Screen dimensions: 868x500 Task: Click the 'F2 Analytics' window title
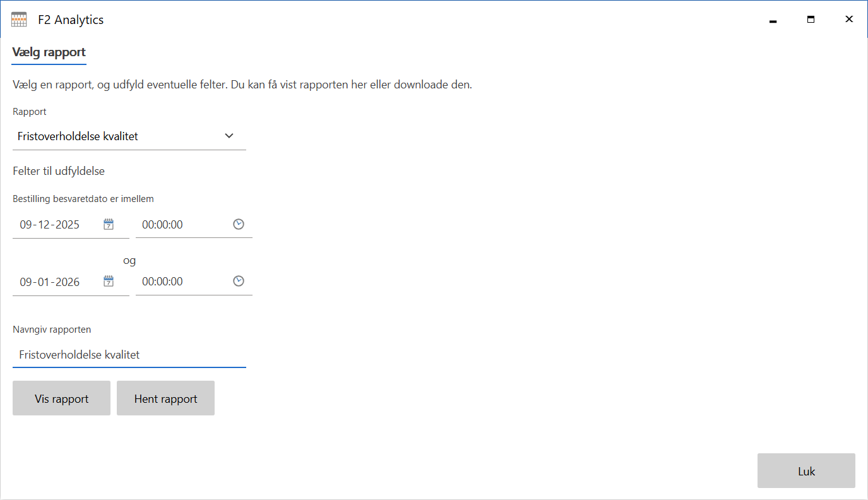(x=71, y=20)
